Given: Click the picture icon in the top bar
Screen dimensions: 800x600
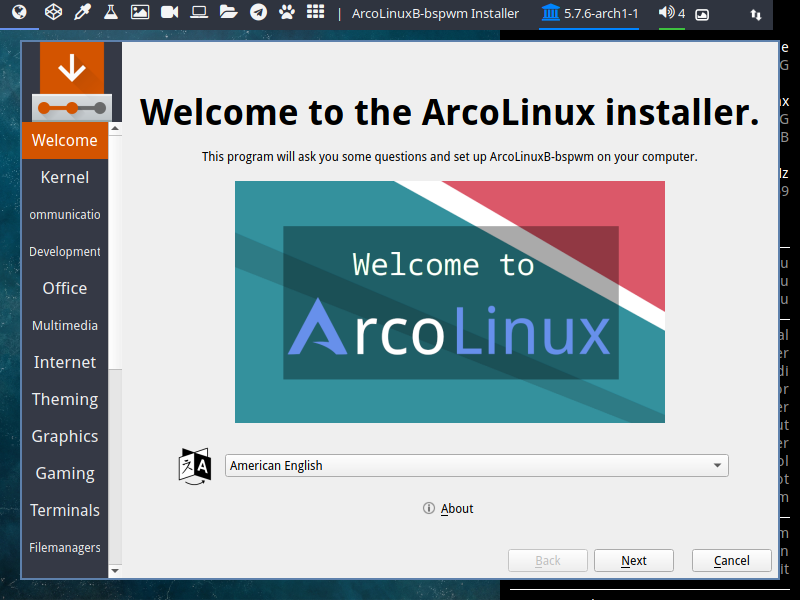Looking at the screenshot, I should (140, 12).
